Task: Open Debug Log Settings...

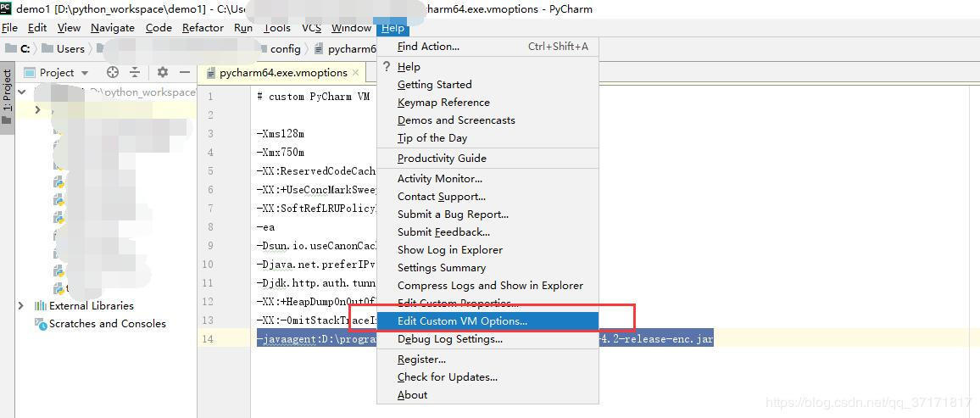Action: click(487, 339)
